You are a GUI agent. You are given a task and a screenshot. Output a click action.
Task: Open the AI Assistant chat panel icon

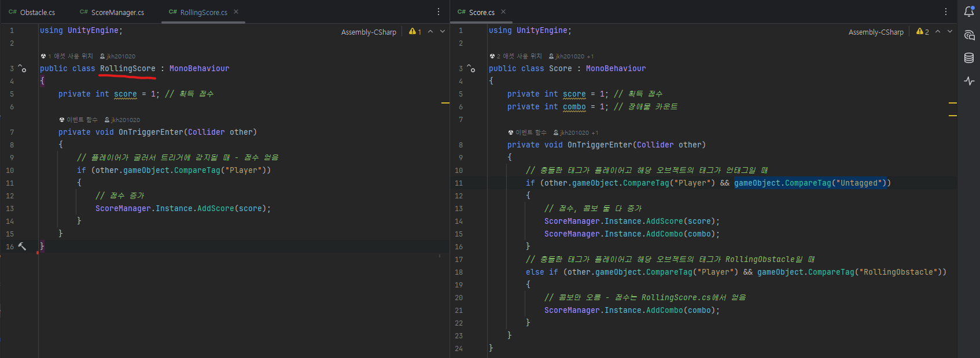coord(969,35)
